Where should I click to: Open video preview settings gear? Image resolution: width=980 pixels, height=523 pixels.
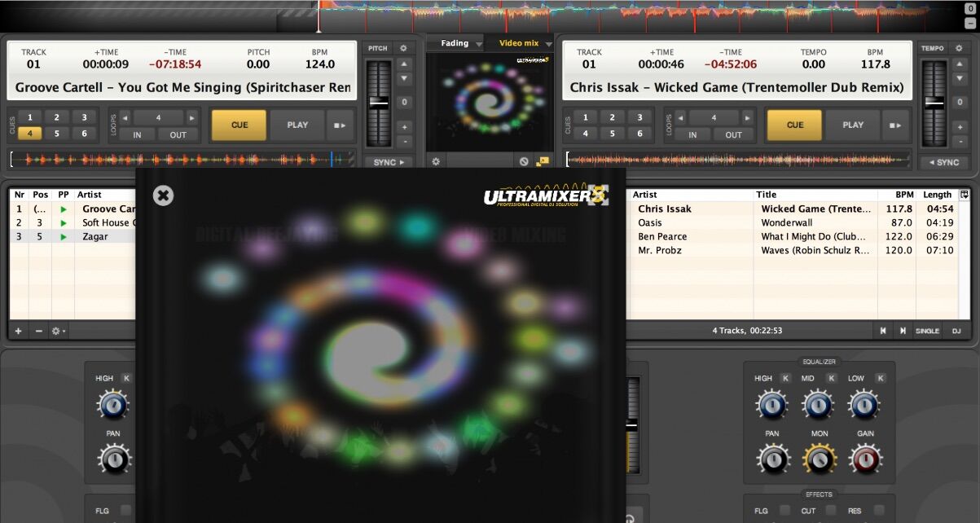pos(436,161)
